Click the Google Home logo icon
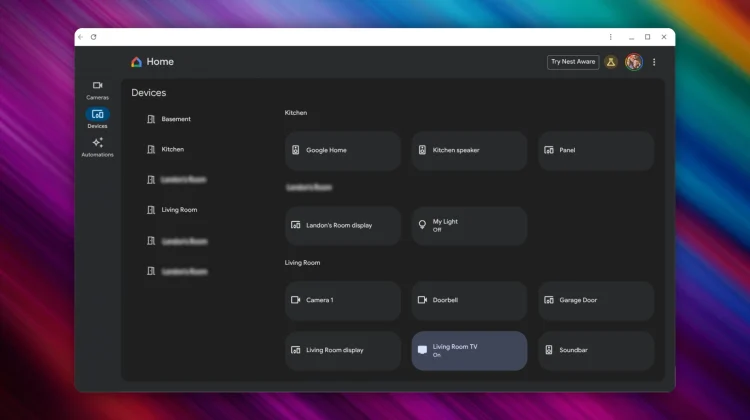Screen dimensions: 750x420 click(136, 62)
